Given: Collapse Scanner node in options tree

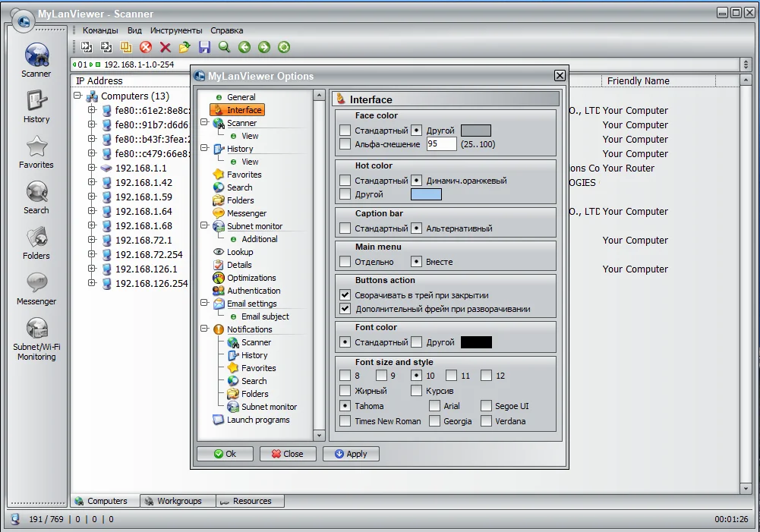Looking at the screenshot, I should (204, 123).
